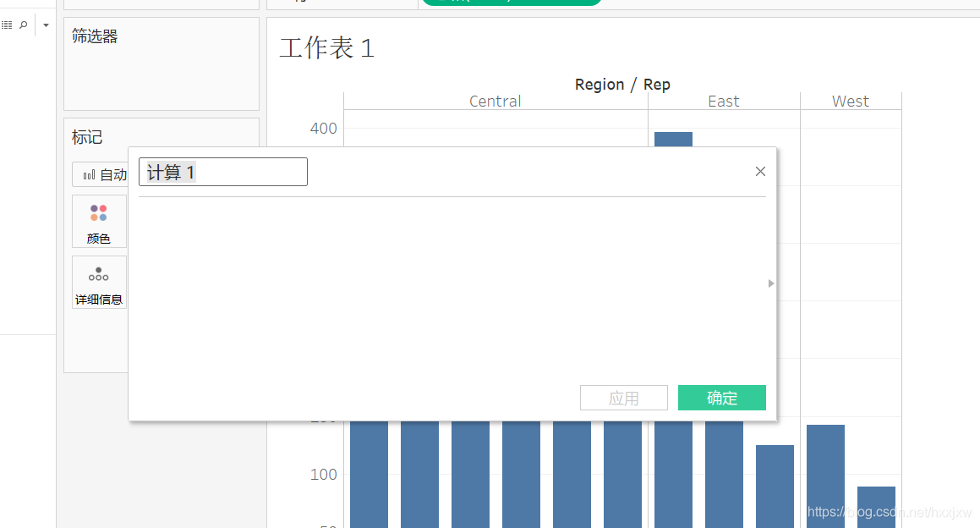980x528 pixels.
Task: Open the 自动 mark type dropdown
Action: coord(100,174)
